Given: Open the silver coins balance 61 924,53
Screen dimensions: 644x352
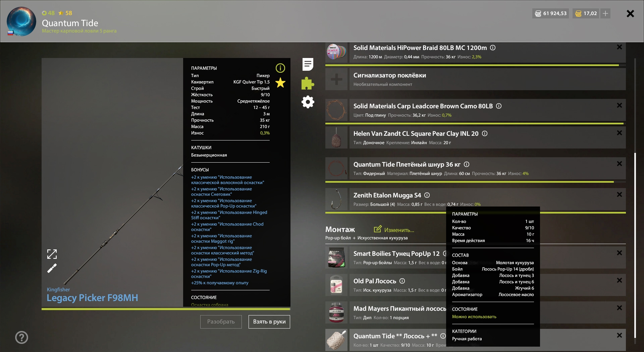Looking at the screenshot, I should pos(550,13).
